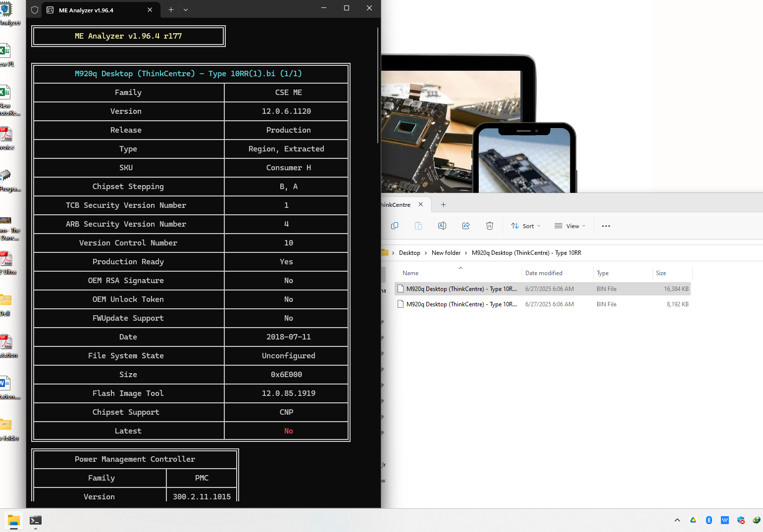This screenshot has width=763, height=532.
Task: Open the View dropdown in File Explorer
Action: (x=570, y=226)
